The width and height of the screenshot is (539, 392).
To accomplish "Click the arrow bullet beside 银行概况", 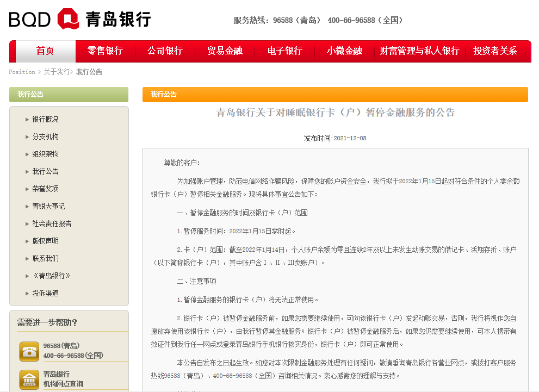I will 27,120.
